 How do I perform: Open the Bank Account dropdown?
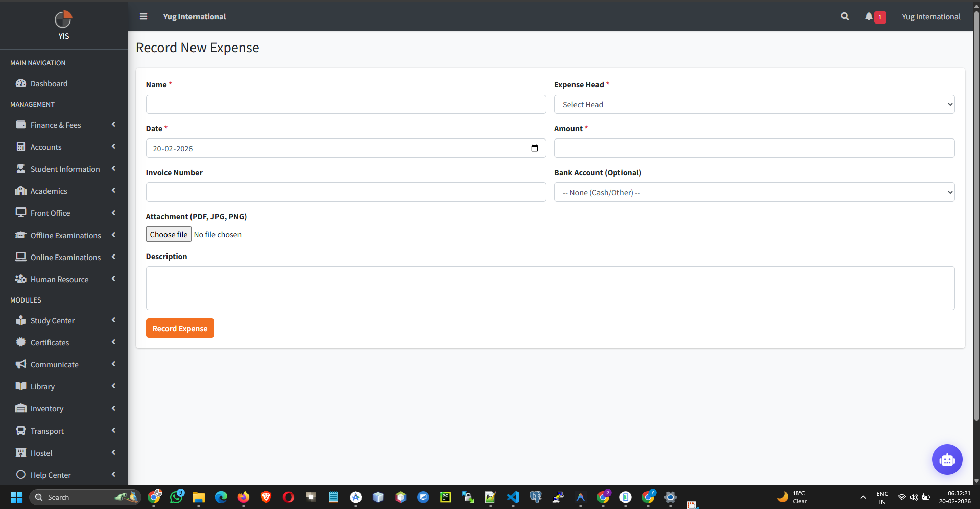(754, 192)
